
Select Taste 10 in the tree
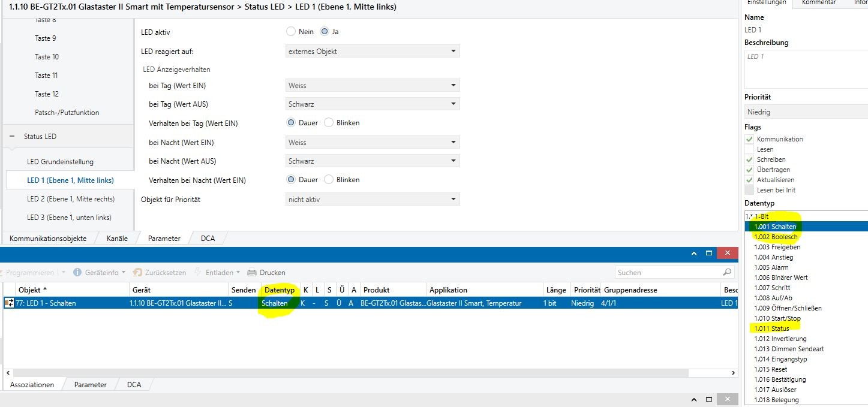[47, 56]
